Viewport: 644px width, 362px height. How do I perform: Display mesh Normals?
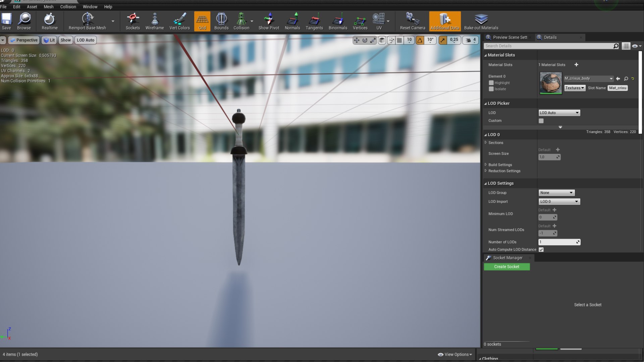coord(292,21)
